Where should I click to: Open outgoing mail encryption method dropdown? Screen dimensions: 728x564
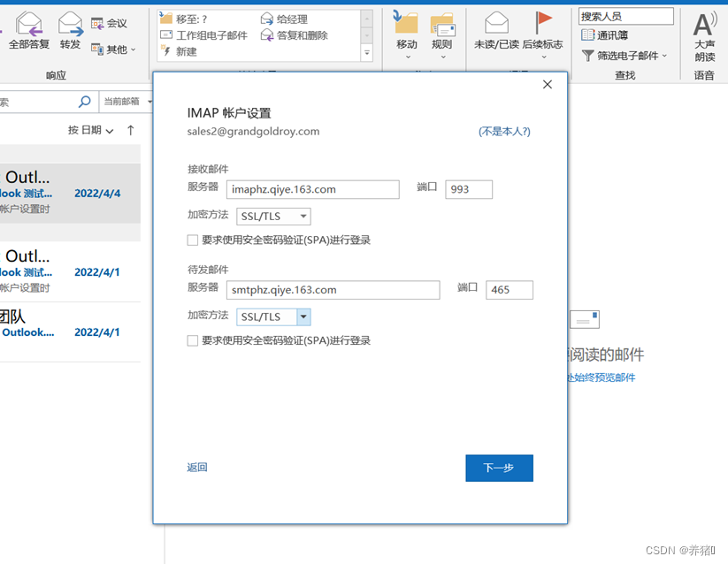(303, 316)
